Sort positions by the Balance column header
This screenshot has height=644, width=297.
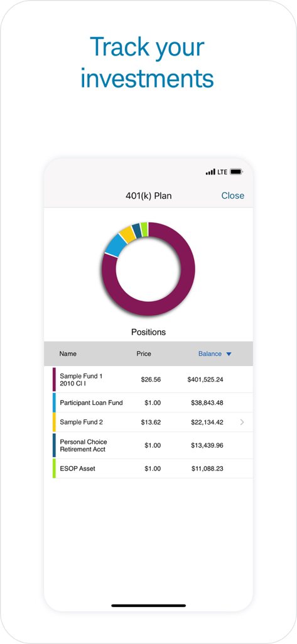210,353
